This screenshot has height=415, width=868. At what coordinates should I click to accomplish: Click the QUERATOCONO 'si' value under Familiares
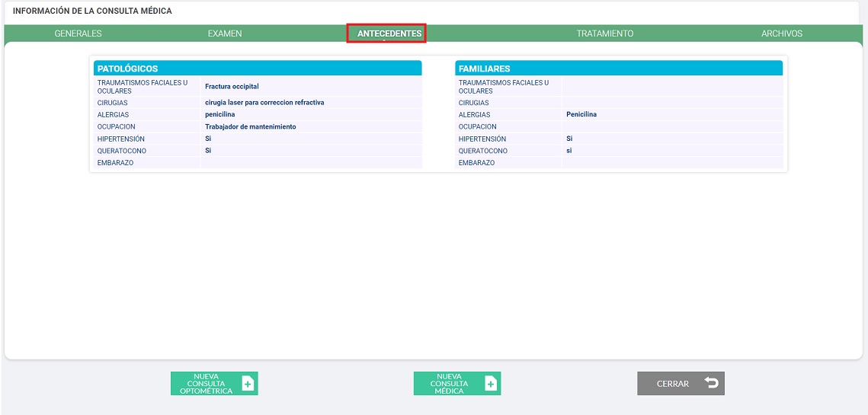pos(569,151)
